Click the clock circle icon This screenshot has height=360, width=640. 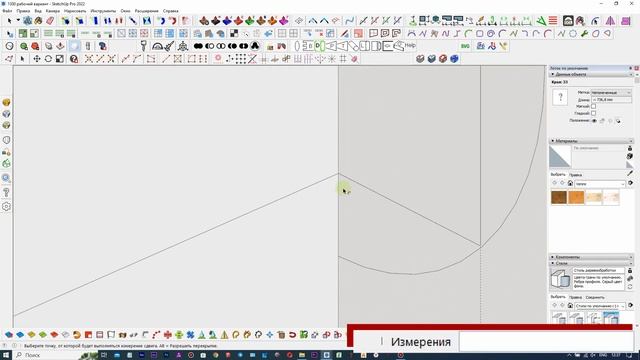pos(9,46)
